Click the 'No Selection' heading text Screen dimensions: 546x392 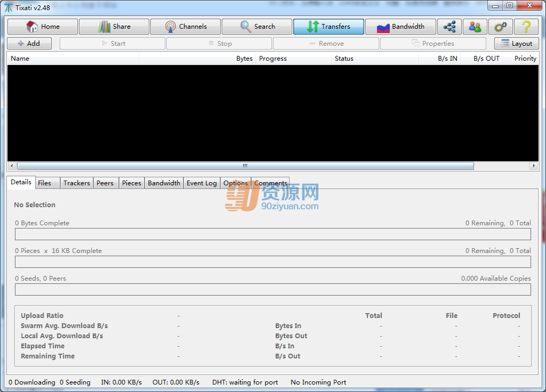35,205
